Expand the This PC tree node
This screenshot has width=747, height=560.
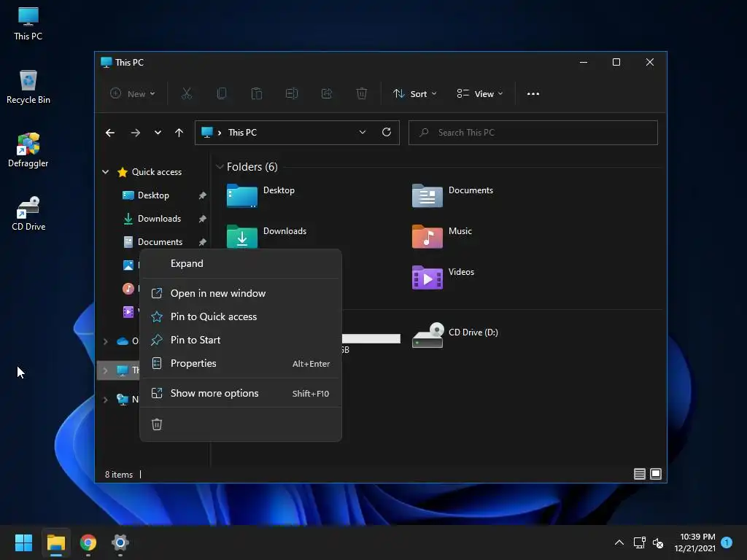click(105, 370)
